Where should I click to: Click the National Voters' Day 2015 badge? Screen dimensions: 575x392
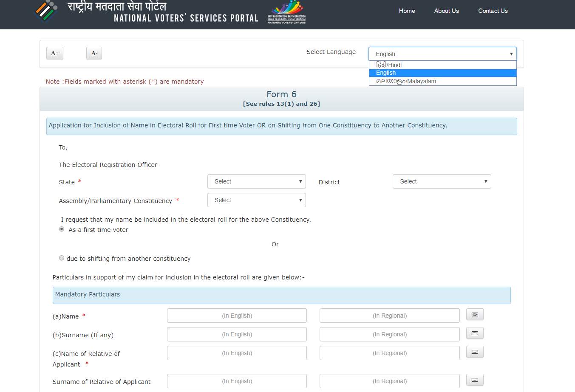pos(286,13)
